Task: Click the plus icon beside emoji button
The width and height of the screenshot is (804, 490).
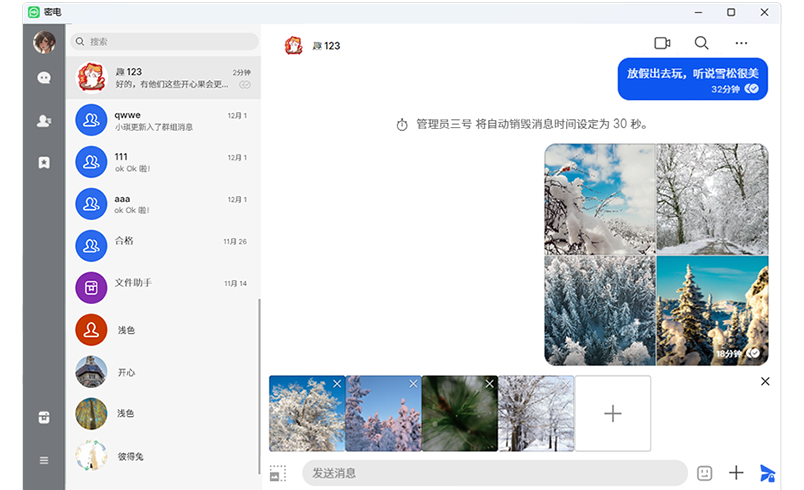Action: pyautogui.click(x=736, y=473)
